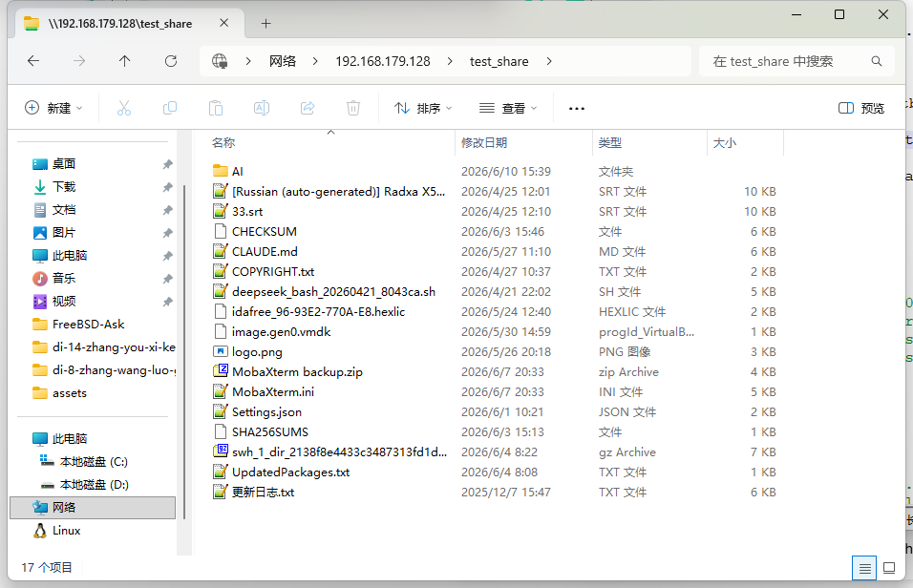Select MobaXterm backup.zip archive icon

coord(220,371)
